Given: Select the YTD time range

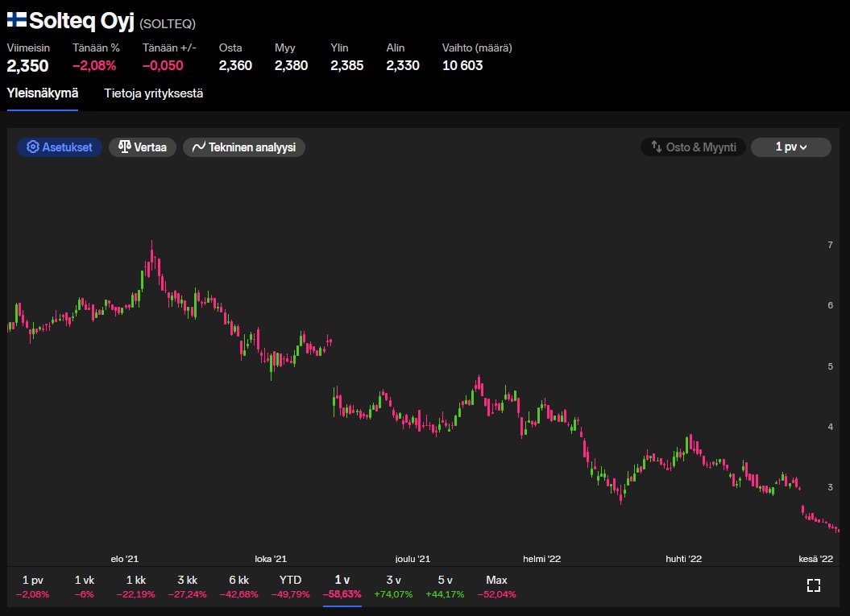Looking at the screenshot, I should point(291,587).
